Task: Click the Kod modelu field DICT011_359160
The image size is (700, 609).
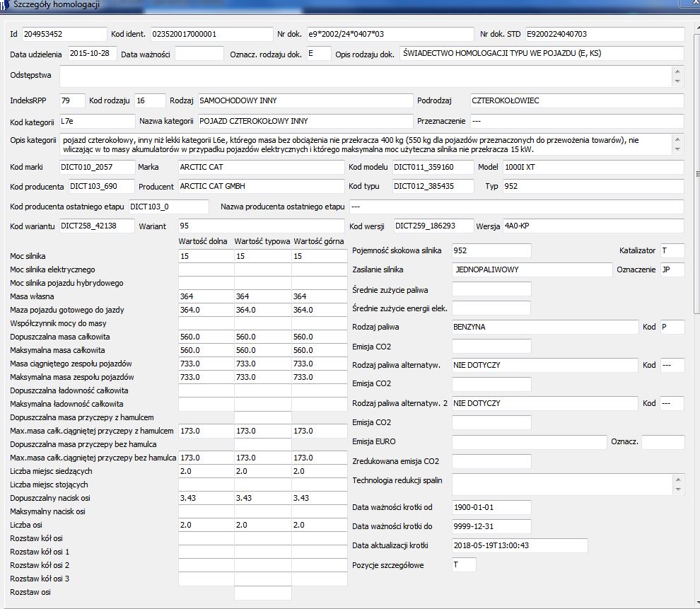Action: (433, 167)
